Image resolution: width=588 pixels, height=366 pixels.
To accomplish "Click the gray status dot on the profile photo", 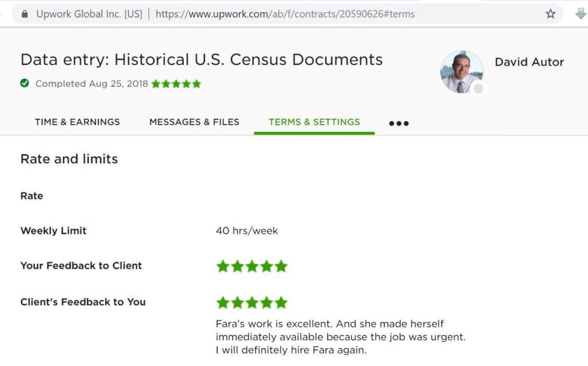I will coord(479,87).
